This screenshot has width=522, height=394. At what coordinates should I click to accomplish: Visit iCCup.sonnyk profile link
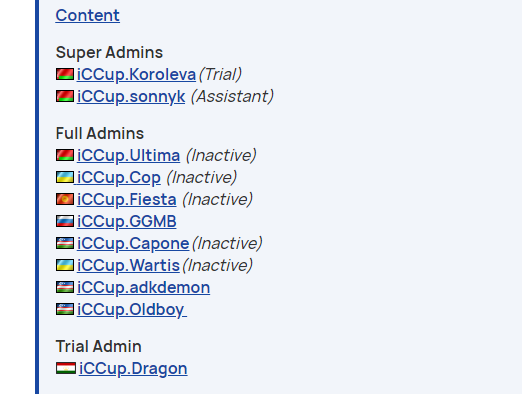(131, 97)
